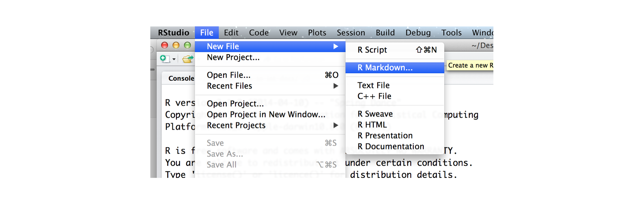Image resolution: width=644 pixels, height=211 pixels.
Task: Create a new R Documentation file
Action: coord(391,146)
